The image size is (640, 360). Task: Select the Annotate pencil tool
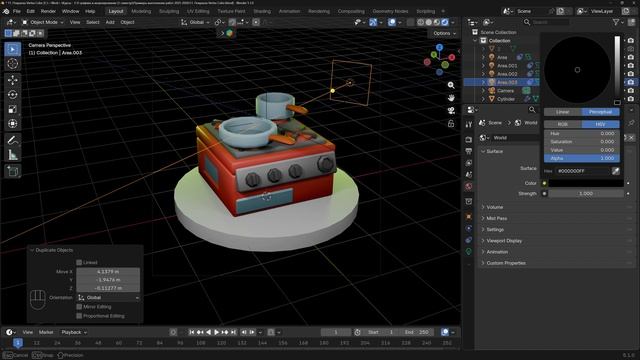pos(13,140)
